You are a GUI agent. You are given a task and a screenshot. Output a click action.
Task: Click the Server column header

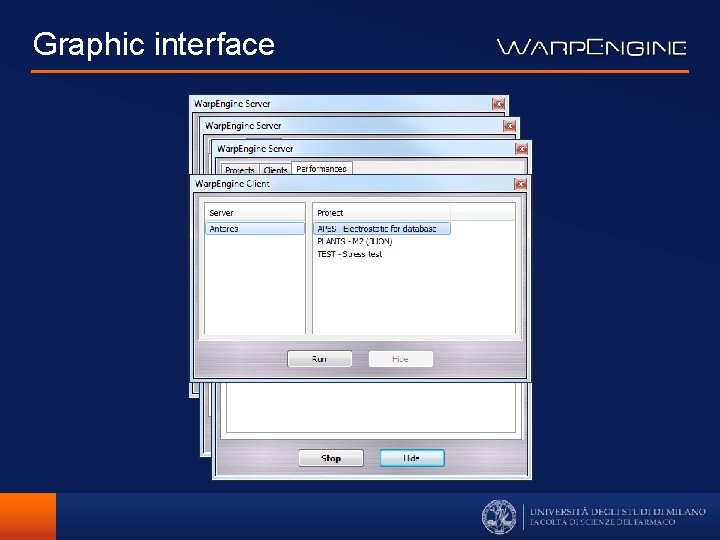[255, 213]
